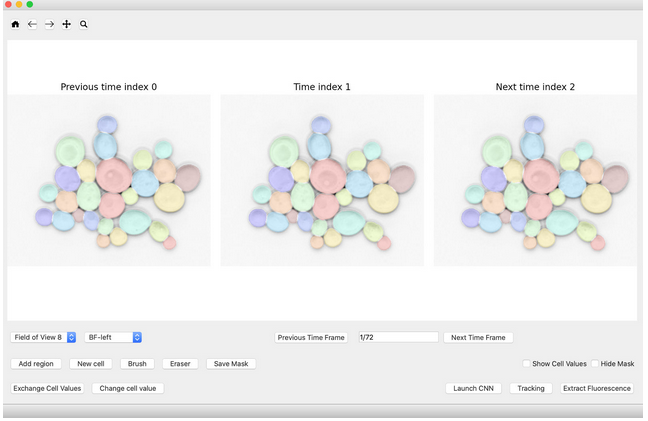Open the BF-left channel dropdown
648x421 pixels.
click(x=113, y=338)
